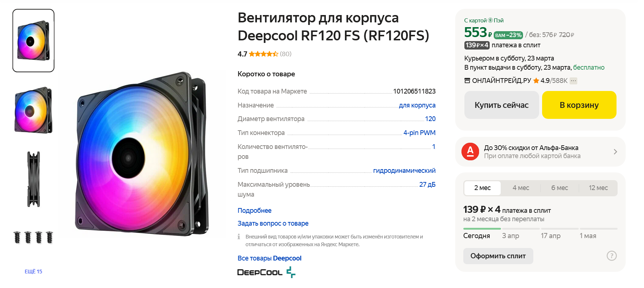Switch to the 4 мес split plan

[521, 188]
